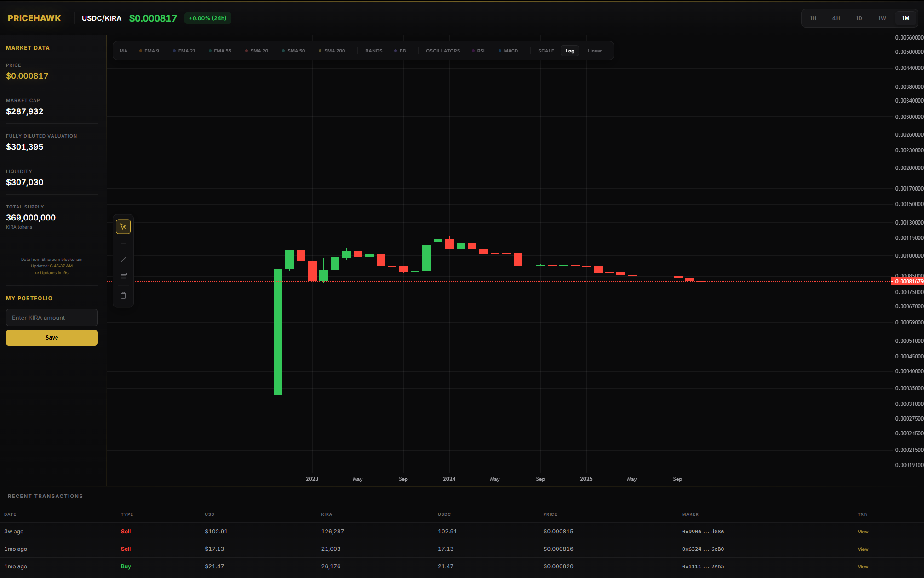Show the RSI oscillator

(x=478, y=51)
